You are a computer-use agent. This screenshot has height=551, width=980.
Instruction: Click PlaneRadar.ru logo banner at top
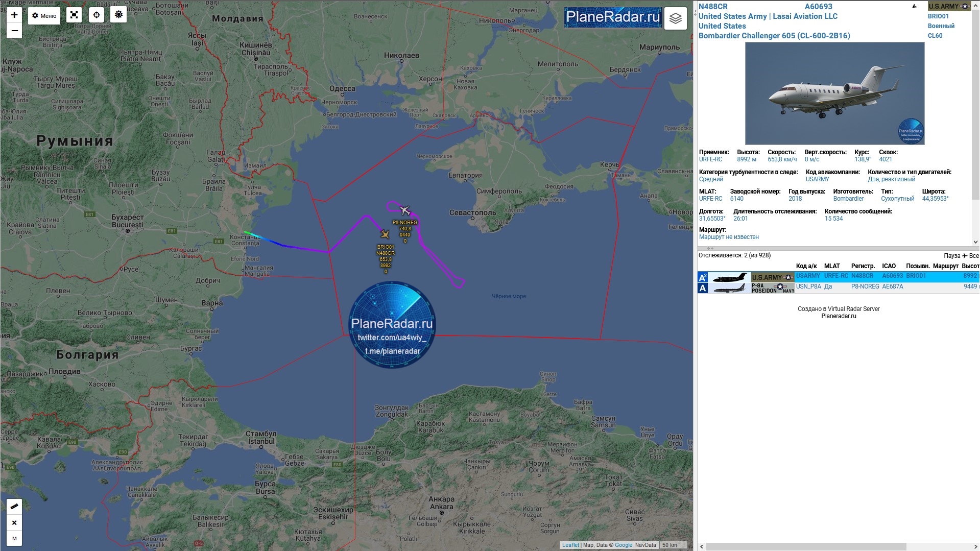(613, 17)
